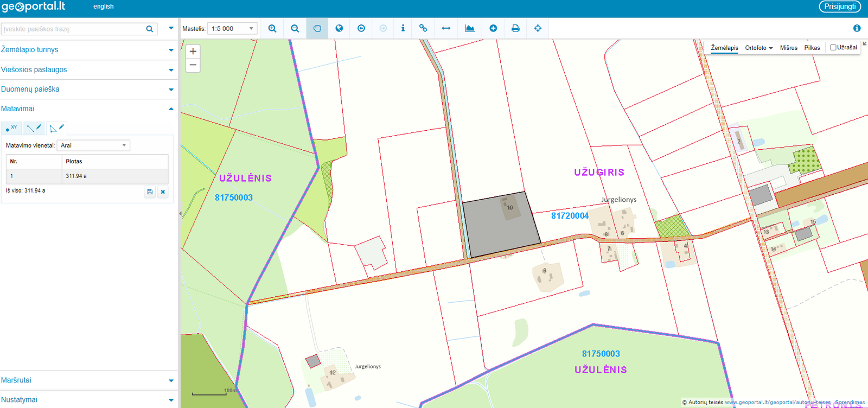
Task: Switch language via english link
Action: [103, 7]
